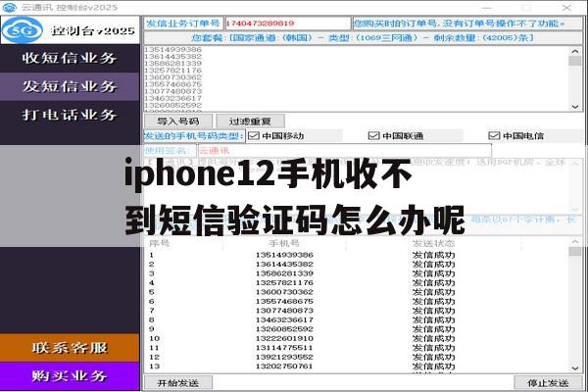Click number list scrollbar up arrow
The width and height of the screenshot is (588, 392).
click(x=575, y=51)
